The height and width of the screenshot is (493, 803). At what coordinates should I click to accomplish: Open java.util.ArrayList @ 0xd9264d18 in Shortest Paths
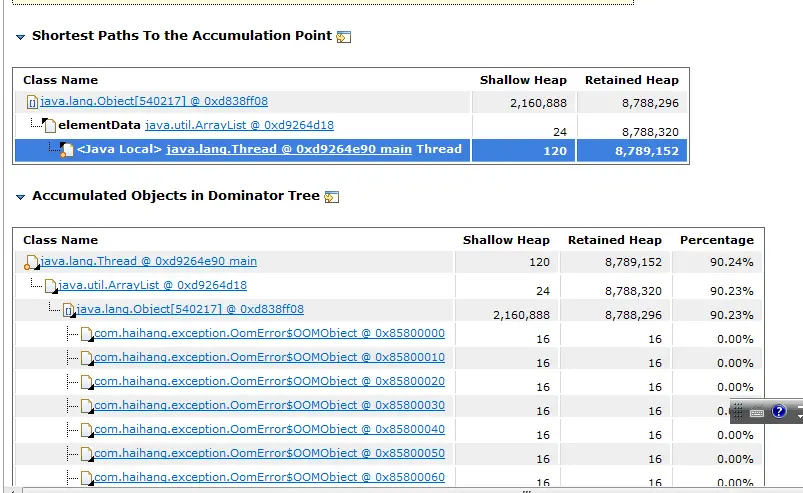(x=239, y=125)
